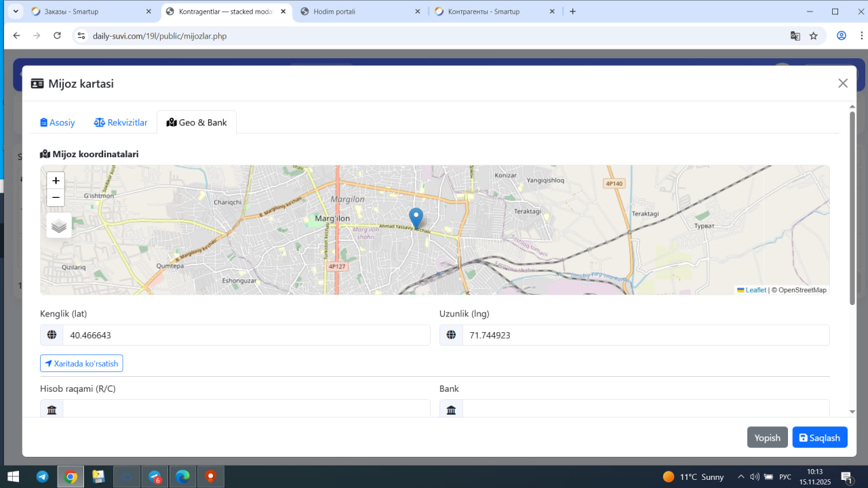The height and width of the screenshot is (488, 868).
Task: Save with the Saqlash button
Action: [819, 438]
